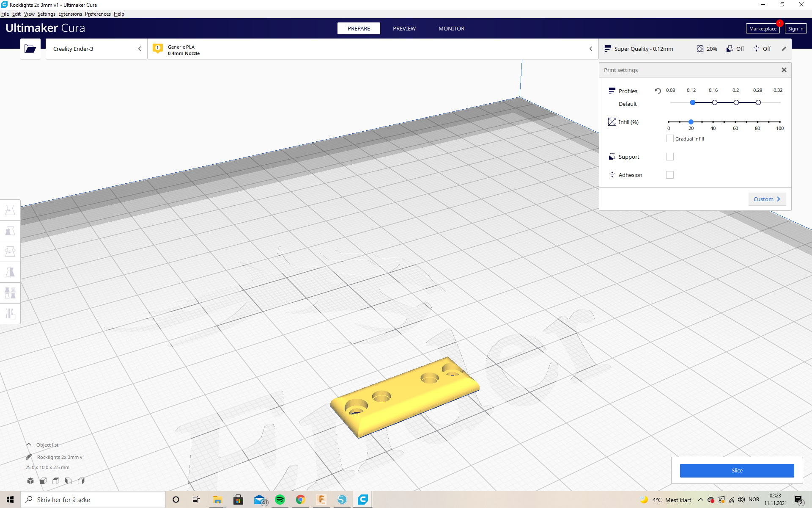
Task: Open the Edit menu
Action: [x=16, y=14]
